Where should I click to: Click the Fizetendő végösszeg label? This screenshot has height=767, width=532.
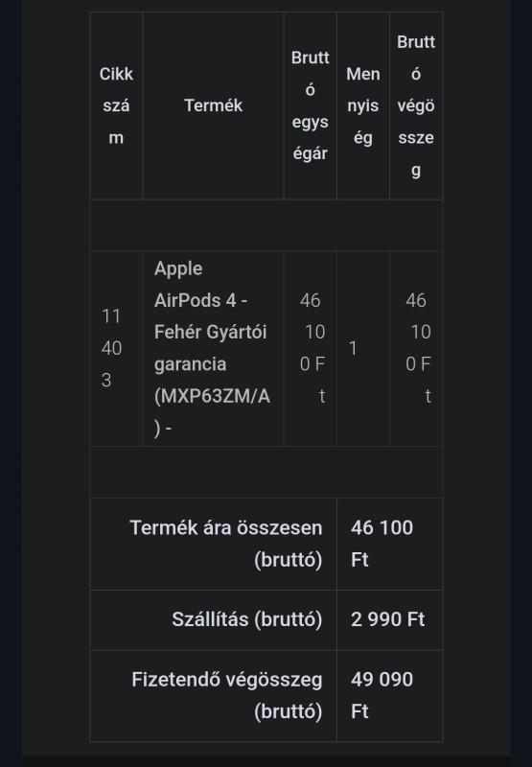point(227,695)
